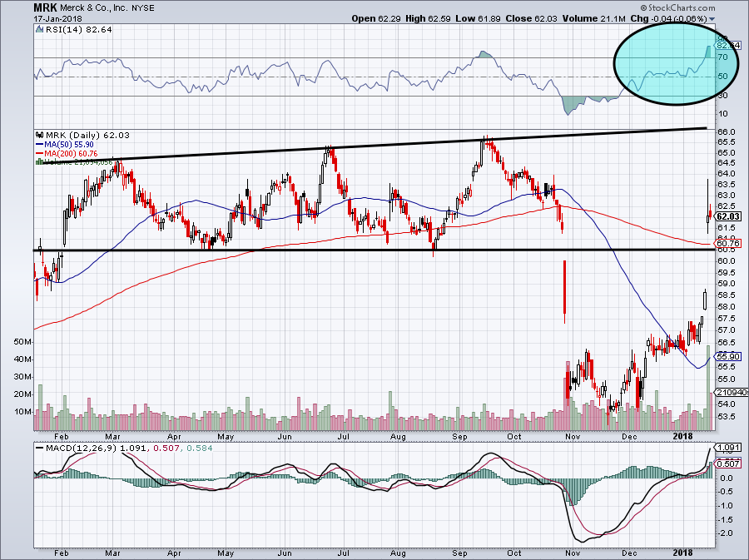Click the 20M volume axis label
The width and height of the screenshot is (749, 560).
tap(23, 394)
